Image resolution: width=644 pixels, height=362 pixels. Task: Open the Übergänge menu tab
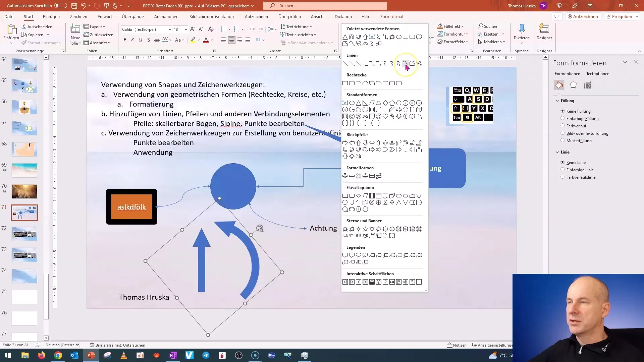point(133,16)
